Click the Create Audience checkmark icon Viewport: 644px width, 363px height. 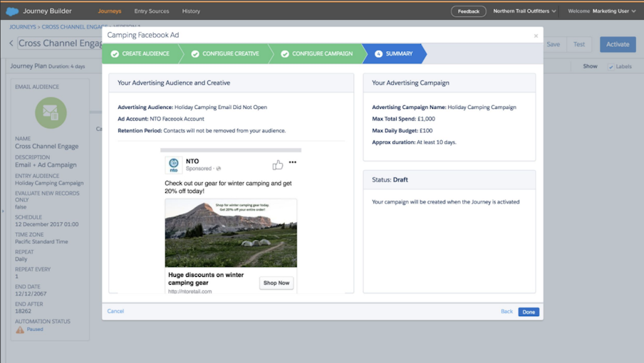point(115,53)
